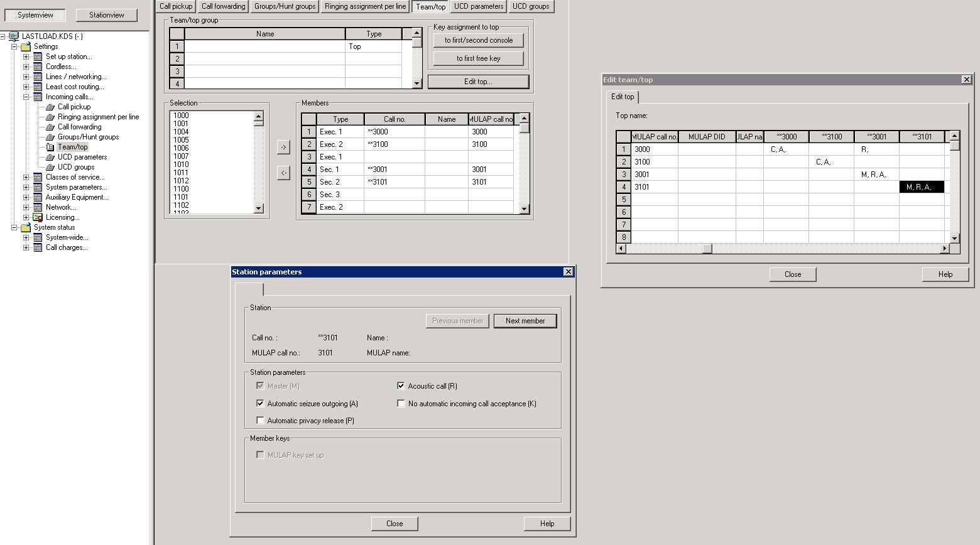Click the Classes of service tree icon
The height and width of the screenshot is (545, 980).
(38, 177)
